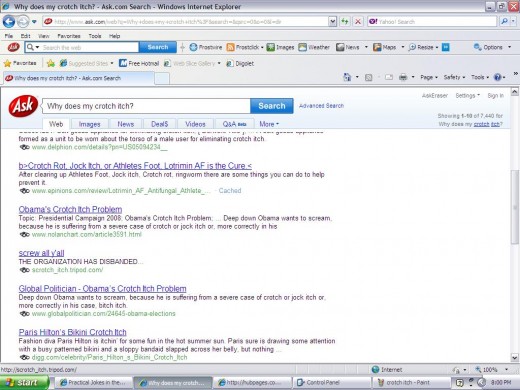Click the blue Search button on Ask page
520x390 pixels.
(272, 106)
